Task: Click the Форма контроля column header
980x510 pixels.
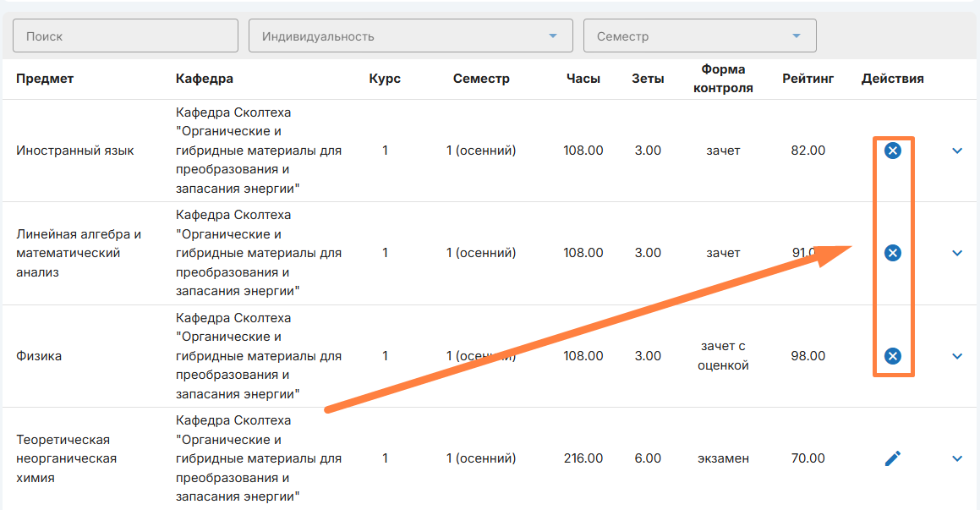Action: pos(723,79)
